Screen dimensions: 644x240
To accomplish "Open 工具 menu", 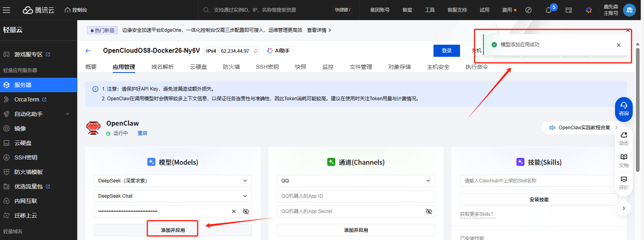I will [x=429, y=10].
